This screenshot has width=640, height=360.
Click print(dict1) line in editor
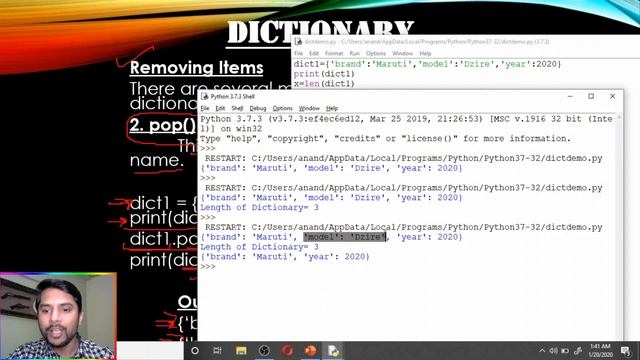pos(324,74)
